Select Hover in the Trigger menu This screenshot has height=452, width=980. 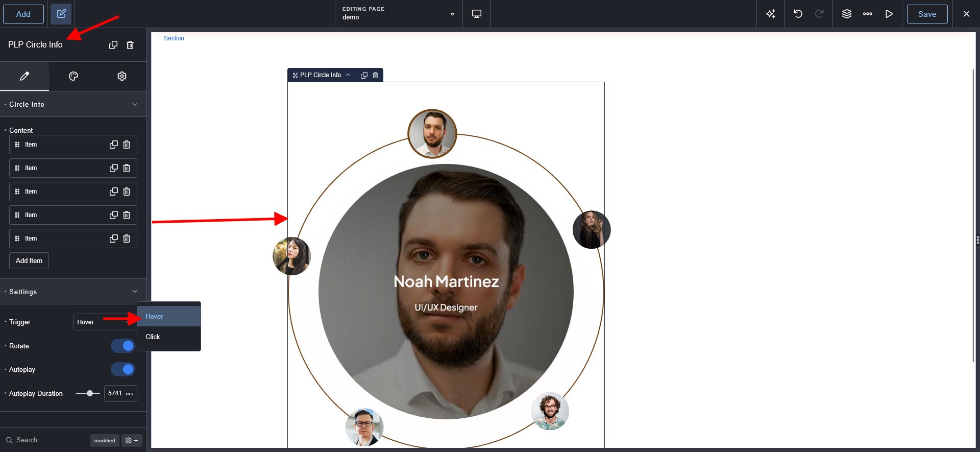coord(169,316)
